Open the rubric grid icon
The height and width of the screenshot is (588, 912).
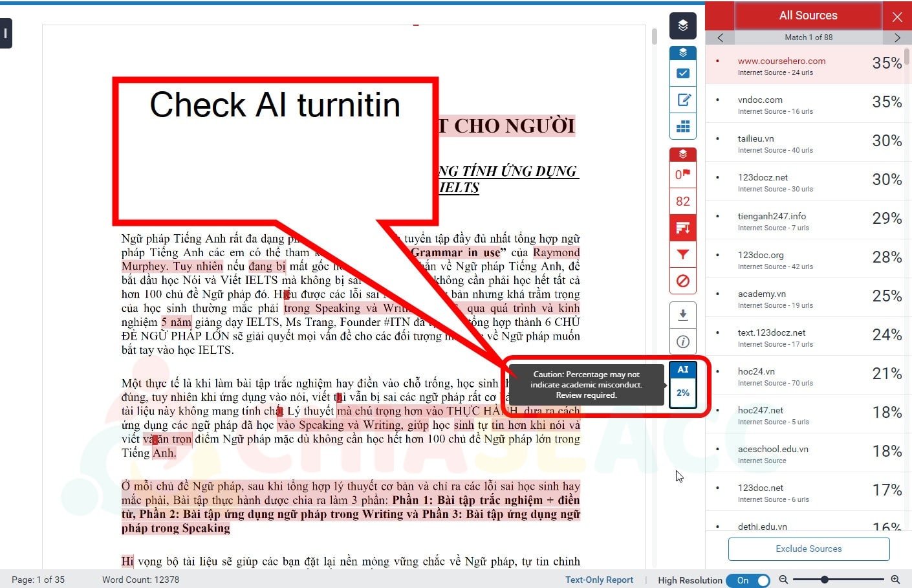[683, 126]
